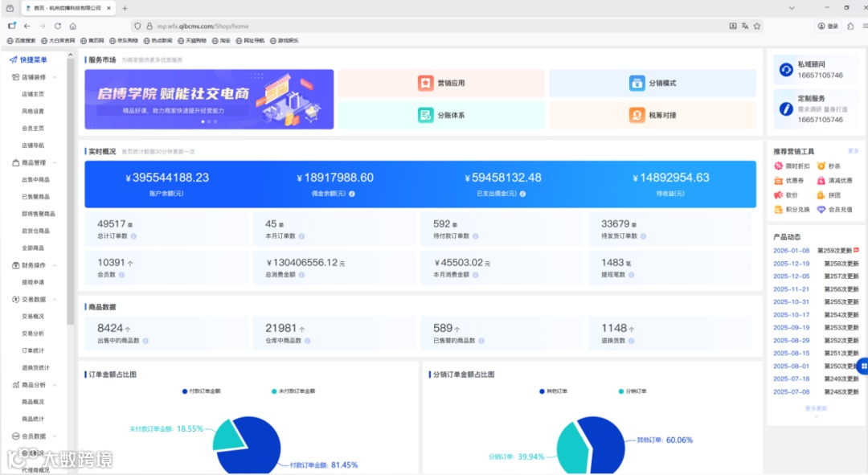Select 快捷菜单 at sidebar top
The image size is (868, 475).
(x=28, y=59)
